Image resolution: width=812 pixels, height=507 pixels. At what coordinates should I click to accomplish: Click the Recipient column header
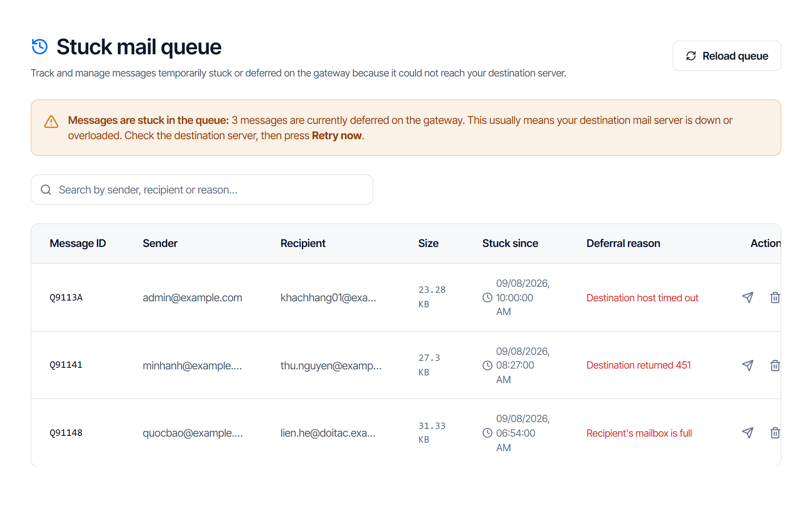point(303,243)
